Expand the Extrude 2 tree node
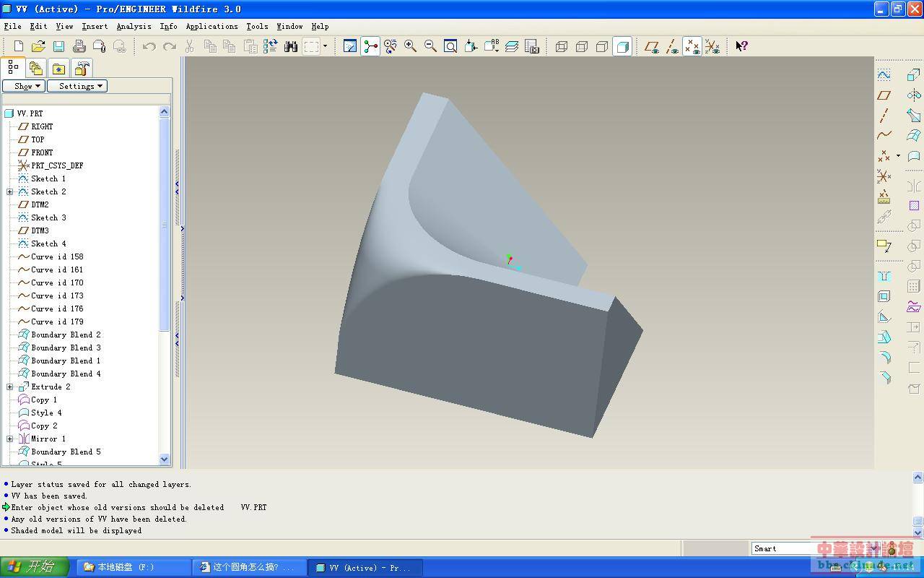The height and width of the screenshot is (578, 924). (x=10, y=387)
